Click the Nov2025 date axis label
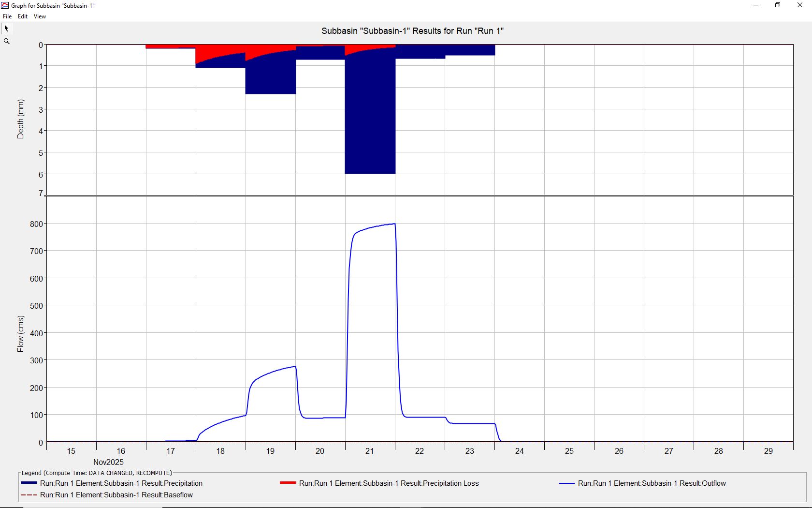Viewport: 812px width, 508px height. 108,462
